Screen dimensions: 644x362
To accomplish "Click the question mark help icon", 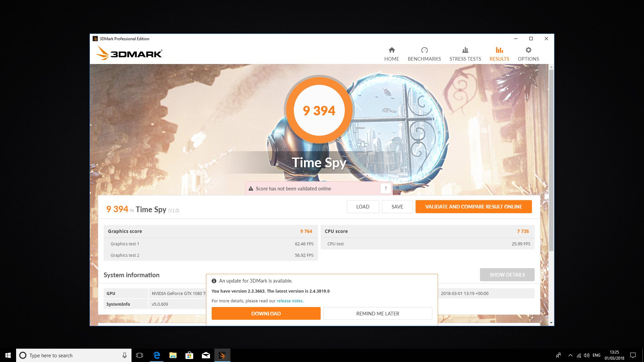I will [386, 188].
